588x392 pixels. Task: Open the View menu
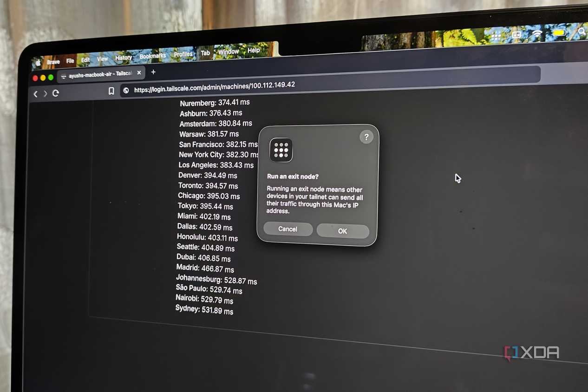click(102, 59)
